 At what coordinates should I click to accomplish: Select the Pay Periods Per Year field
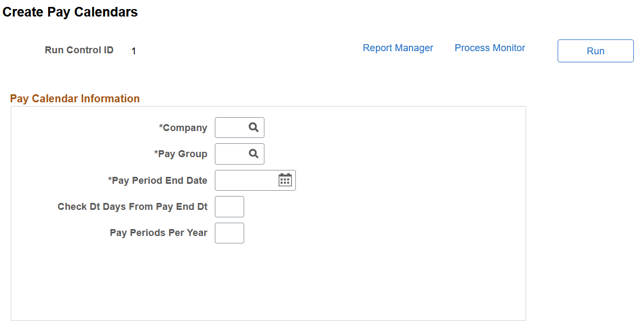pos(229,233)
